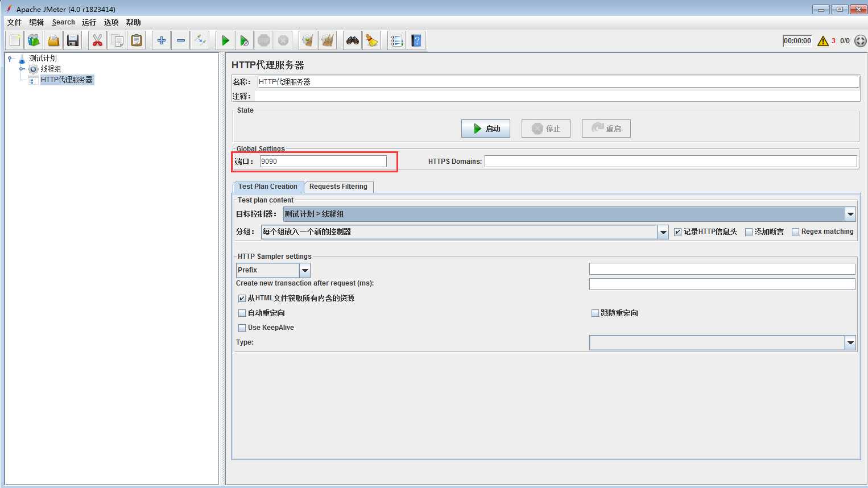Screen dimensions: 868x488
Task: Open the Search menu
Action: tap(63, 22)
